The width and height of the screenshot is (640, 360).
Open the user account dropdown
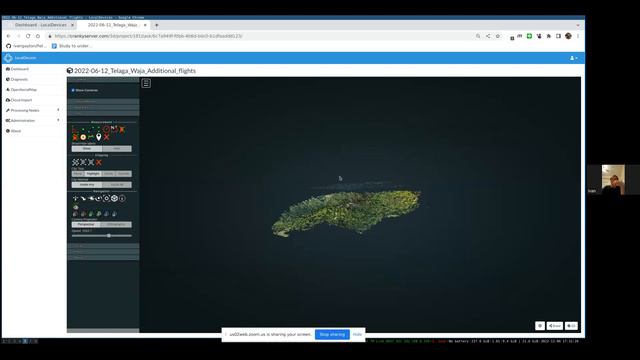[x=573, y=58]
